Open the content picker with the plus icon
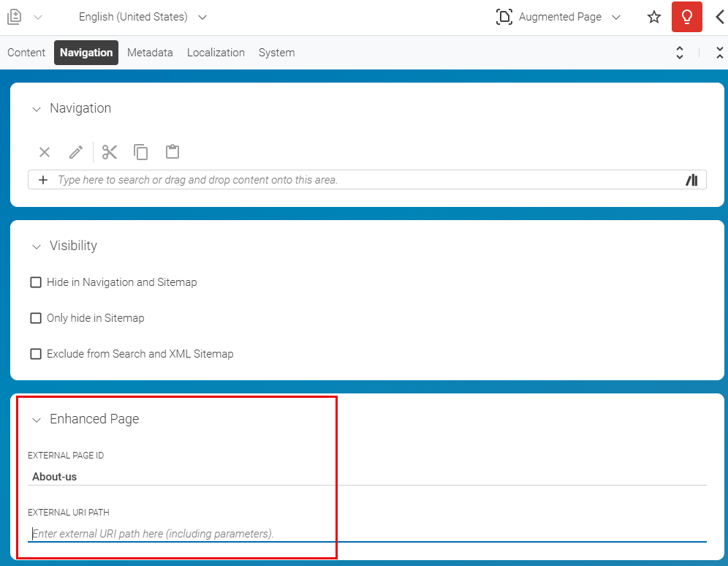This screenshot has width=728, height=566. pyautogui.click(x=44, y=179)
